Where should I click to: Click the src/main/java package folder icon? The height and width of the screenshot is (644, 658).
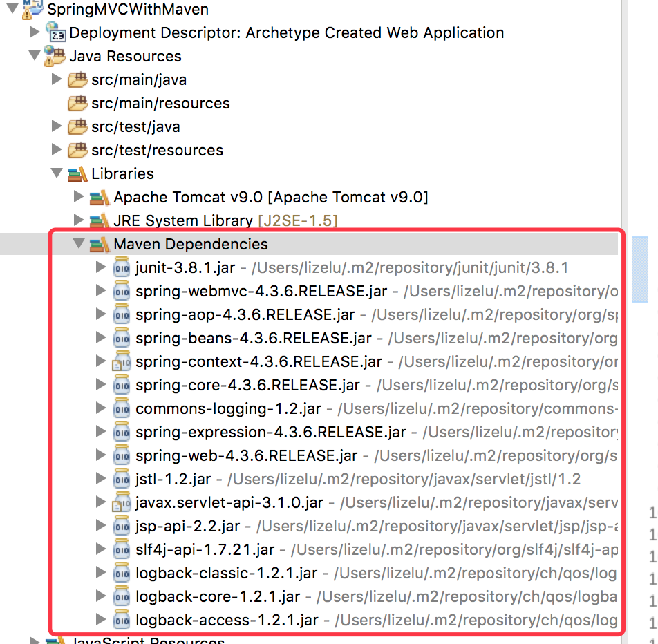pyautogui.click(x=77, y=79)
